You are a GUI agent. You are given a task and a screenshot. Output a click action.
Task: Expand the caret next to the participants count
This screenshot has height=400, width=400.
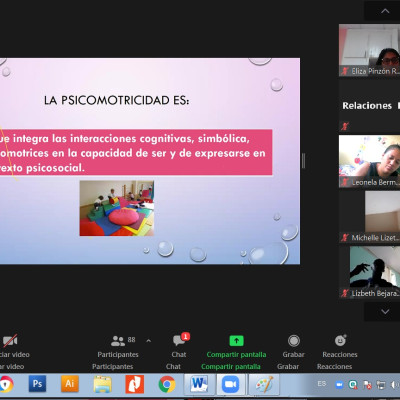[x=149, y=341]
